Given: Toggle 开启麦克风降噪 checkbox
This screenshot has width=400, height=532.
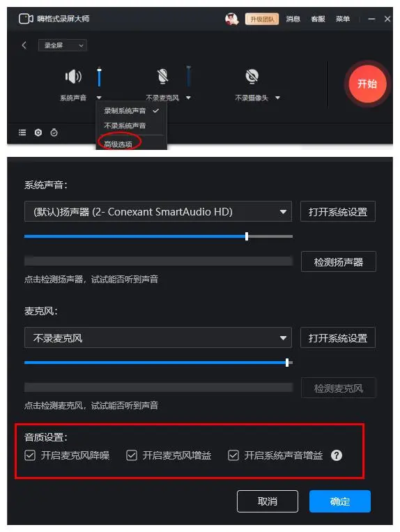Looking at the screenshot, I should pos(30,455).
